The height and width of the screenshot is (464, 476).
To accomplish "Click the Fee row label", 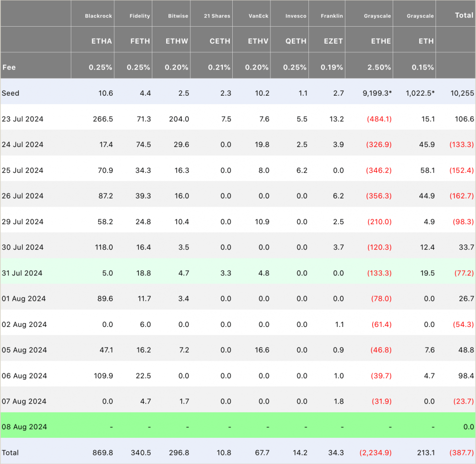I will 9,68.
